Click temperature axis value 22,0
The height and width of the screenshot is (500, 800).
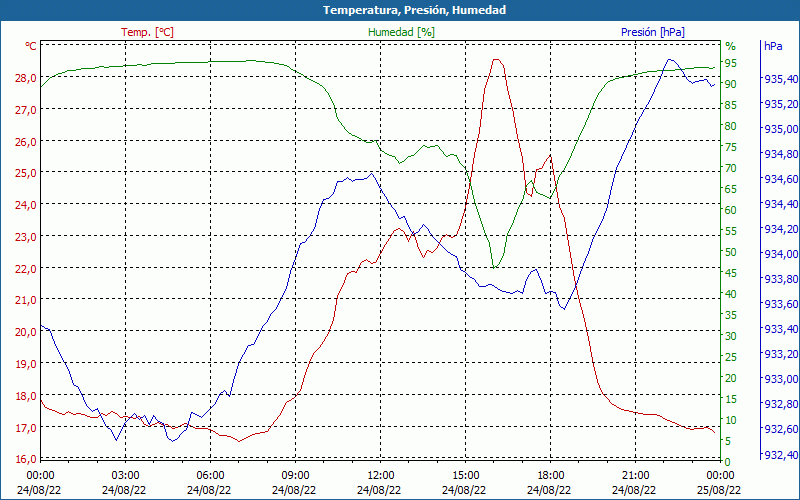coord(27,269)
